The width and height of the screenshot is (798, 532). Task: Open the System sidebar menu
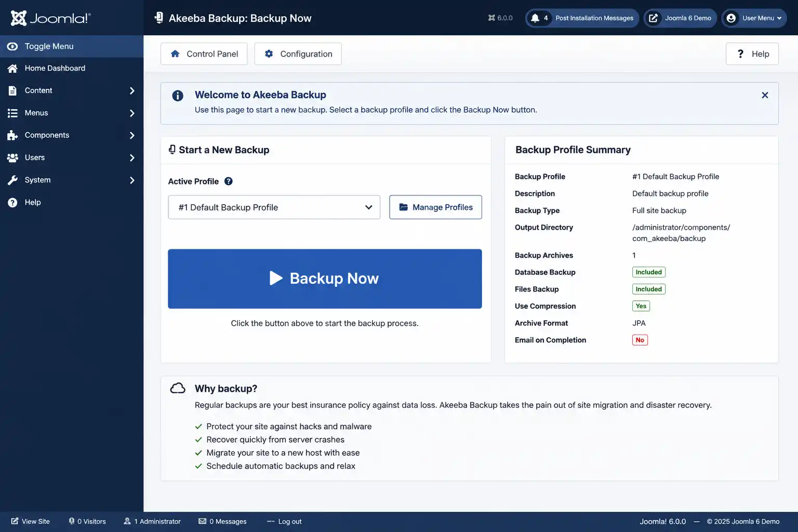pyautogui.click(x=72, y=180)
